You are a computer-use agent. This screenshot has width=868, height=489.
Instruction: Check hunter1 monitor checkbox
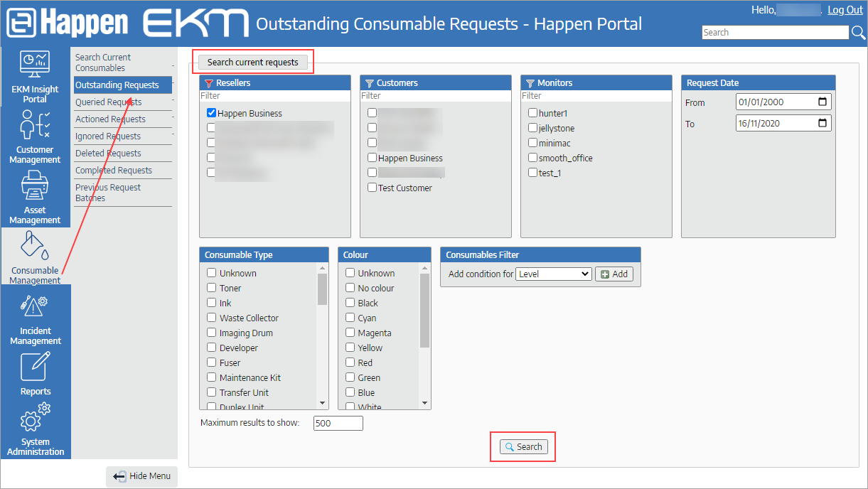coord(532,113)
